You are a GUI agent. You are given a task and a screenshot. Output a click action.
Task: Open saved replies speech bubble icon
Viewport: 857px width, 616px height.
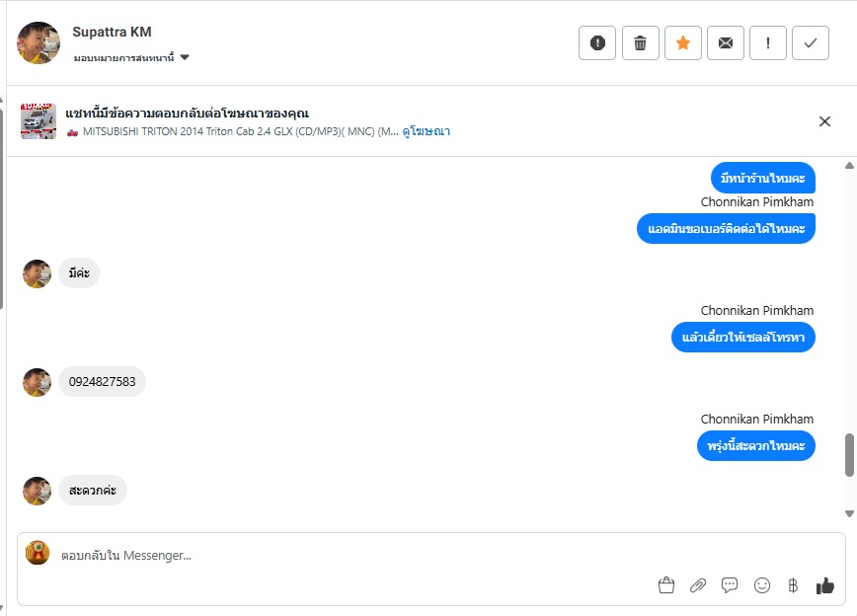point(730,585)
